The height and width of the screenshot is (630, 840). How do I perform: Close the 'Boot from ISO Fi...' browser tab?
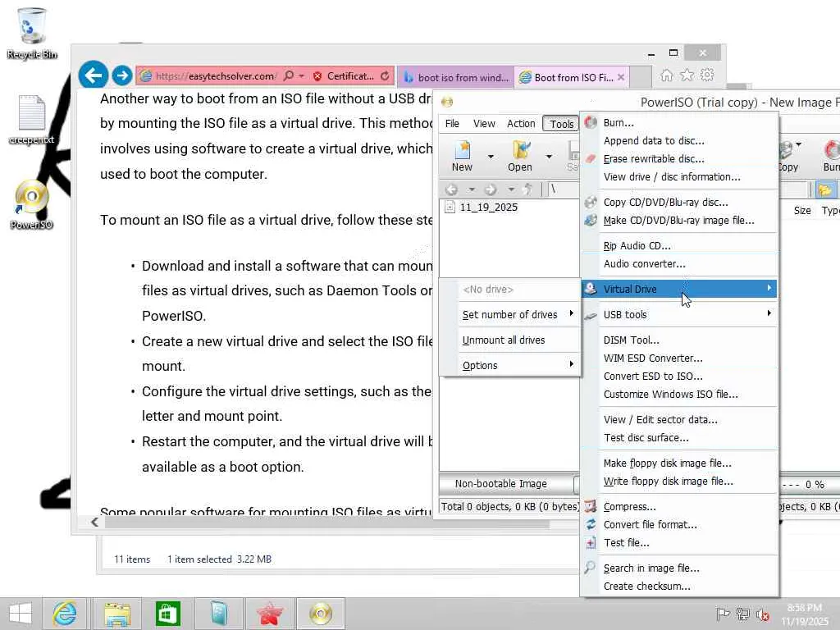click(621, 77)
